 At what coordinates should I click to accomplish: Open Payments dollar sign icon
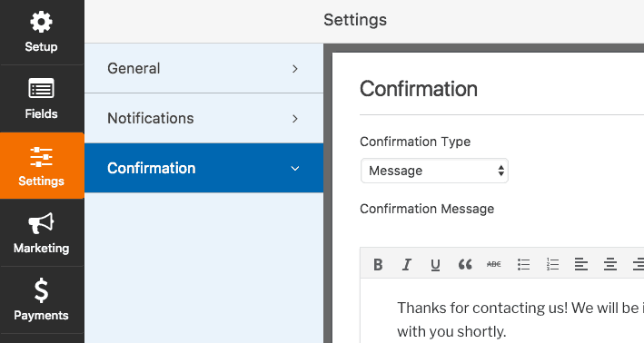tap(41, 290)
